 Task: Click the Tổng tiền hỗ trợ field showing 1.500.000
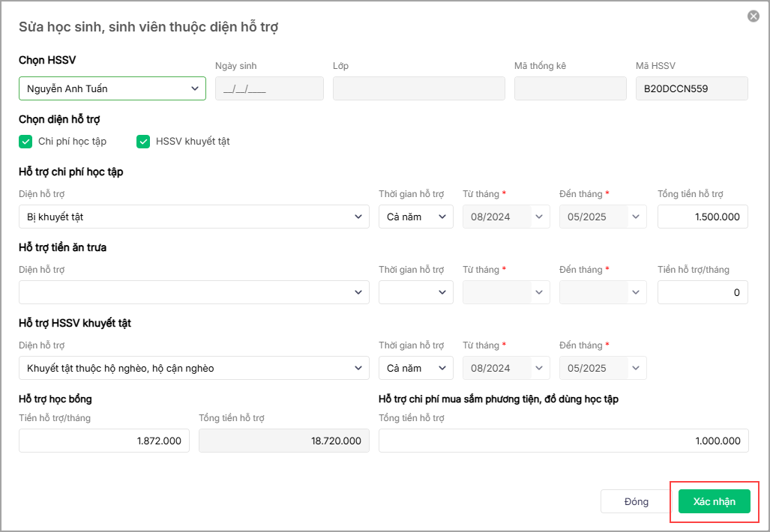pos(703,217)
